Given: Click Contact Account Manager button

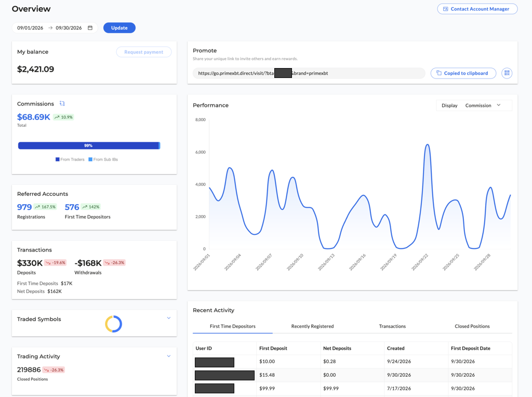Looking at the screenshot, I should 477,9.
